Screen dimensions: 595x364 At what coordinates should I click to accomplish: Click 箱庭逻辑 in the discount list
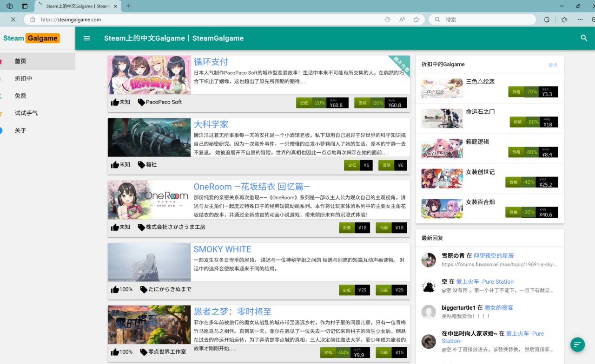tap(477, 142)
